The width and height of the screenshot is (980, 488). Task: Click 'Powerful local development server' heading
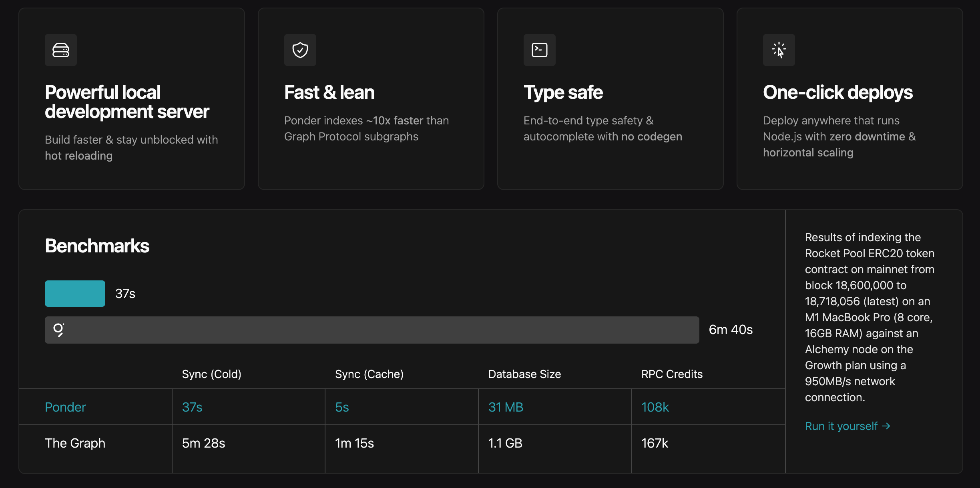coord(127,102)
